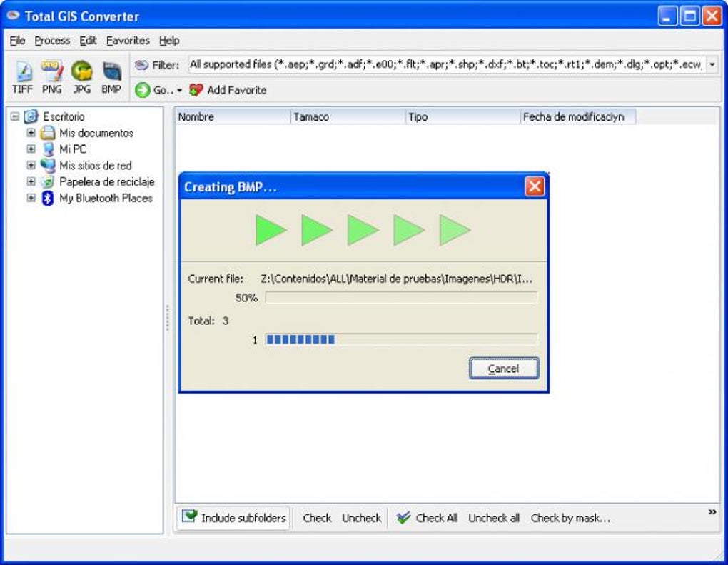Collapse the Escritorio tree node
Viewport: 728px width, 565px height.
[15, 116]
